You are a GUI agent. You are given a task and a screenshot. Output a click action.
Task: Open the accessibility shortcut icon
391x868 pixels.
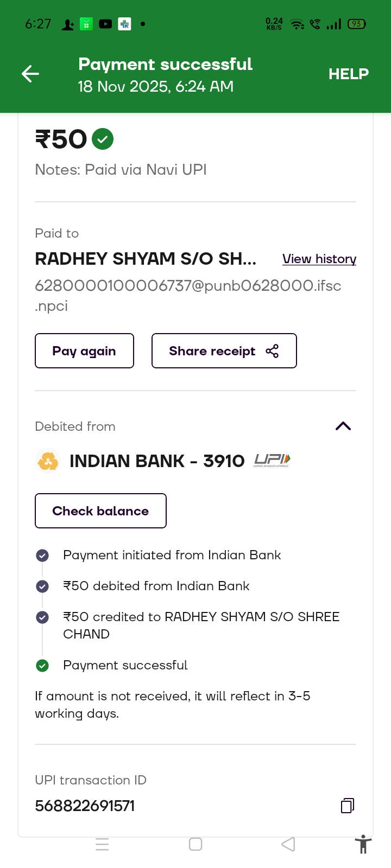[363, 845]
